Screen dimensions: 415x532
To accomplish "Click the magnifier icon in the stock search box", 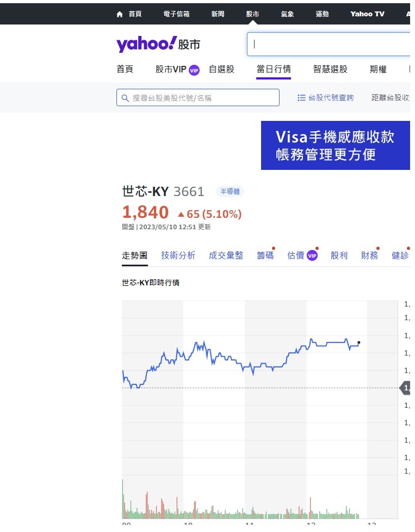I will point(125,97).
